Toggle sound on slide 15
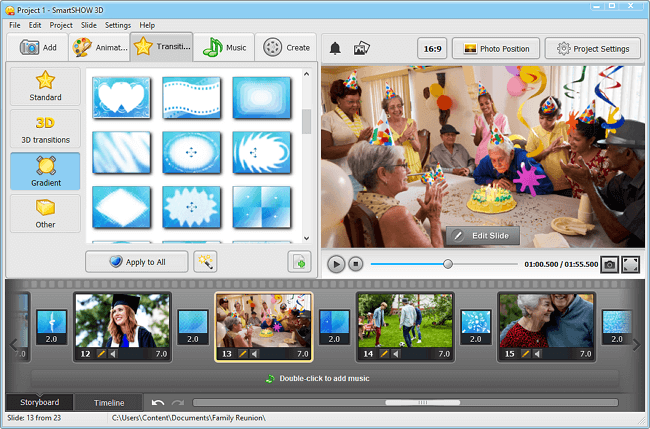The height and width of the screenshot is (429, 650). click(x=537, y=354)
